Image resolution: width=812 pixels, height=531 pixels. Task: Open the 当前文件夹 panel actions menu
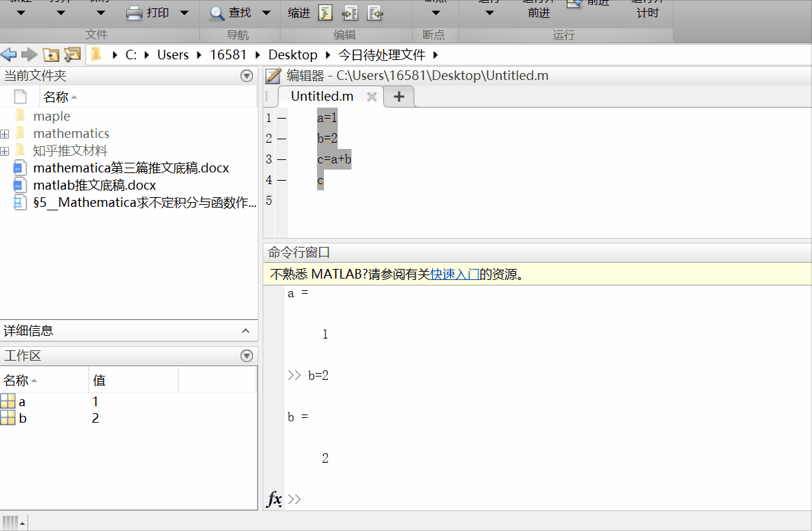click(246, 75)
